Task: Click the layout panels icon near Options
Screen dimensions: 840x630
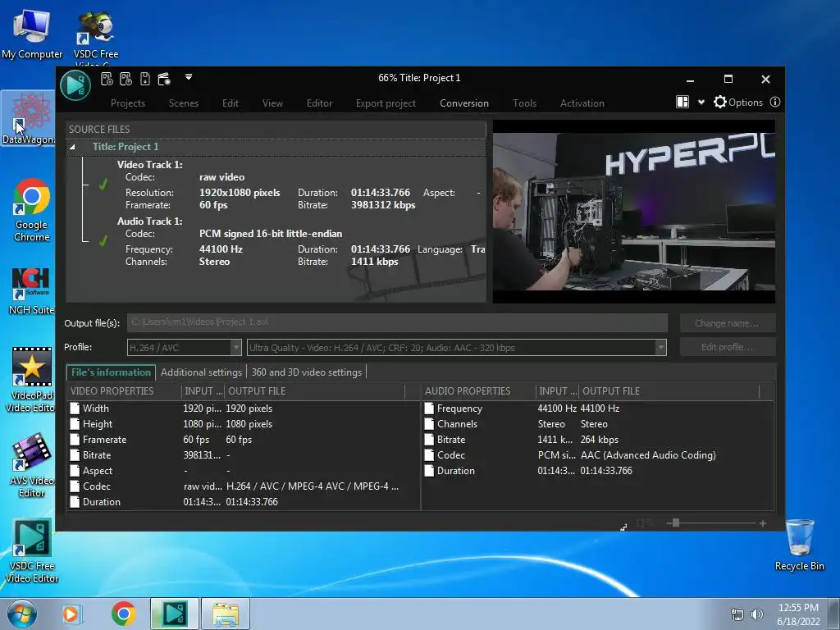Action: pyautogui.click(x=682, y=102)
